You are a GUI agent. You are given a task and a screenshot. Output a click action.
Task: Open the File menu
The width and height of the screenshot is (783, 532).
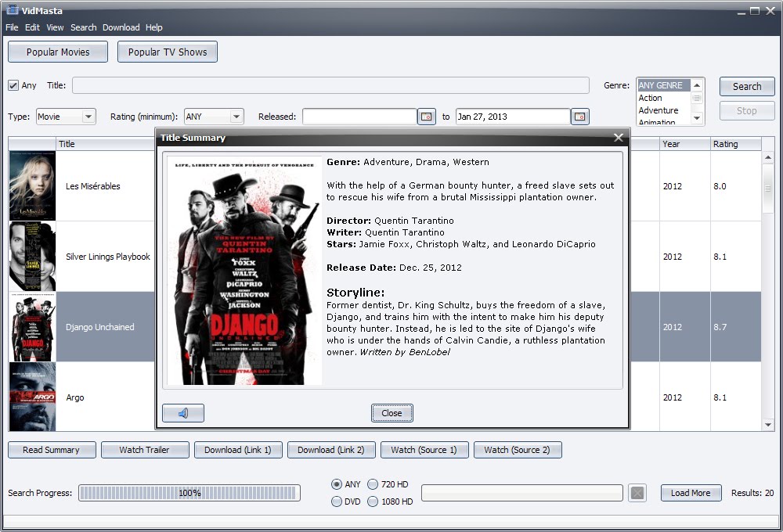click(12, 27)
